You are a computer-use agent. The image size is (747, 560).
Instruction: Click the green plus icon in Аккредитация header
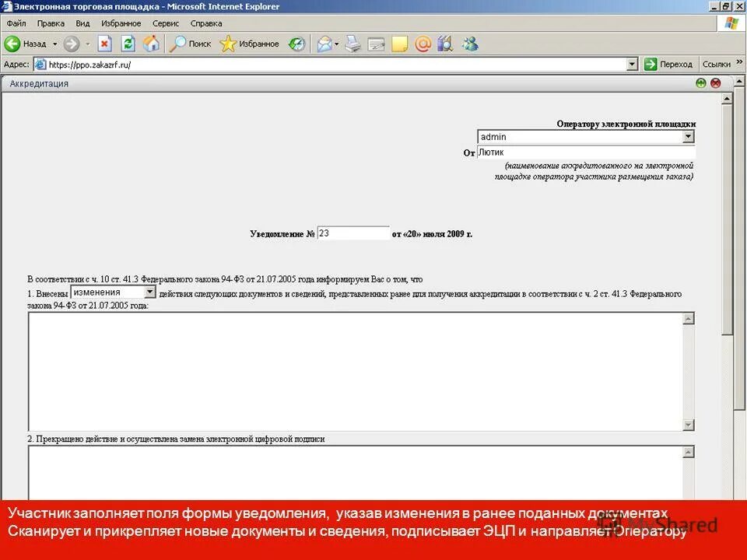pyautogui.click(x=701, y=83)
